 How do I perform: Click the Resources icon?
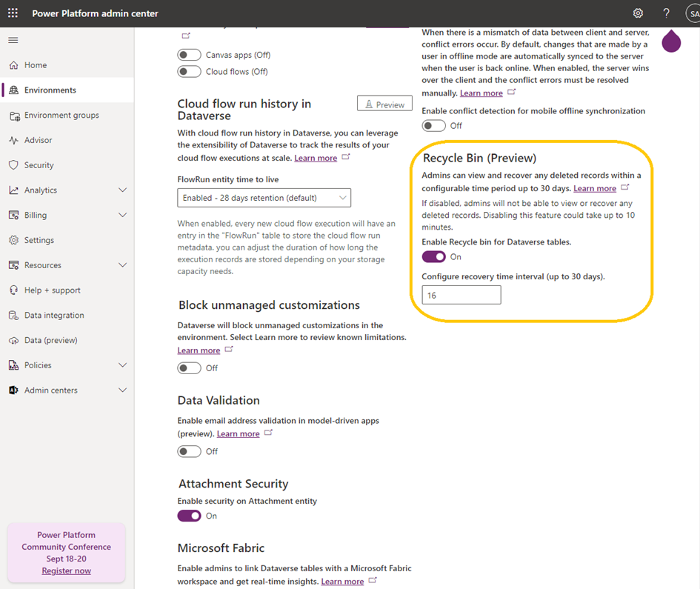click(14, 265)
